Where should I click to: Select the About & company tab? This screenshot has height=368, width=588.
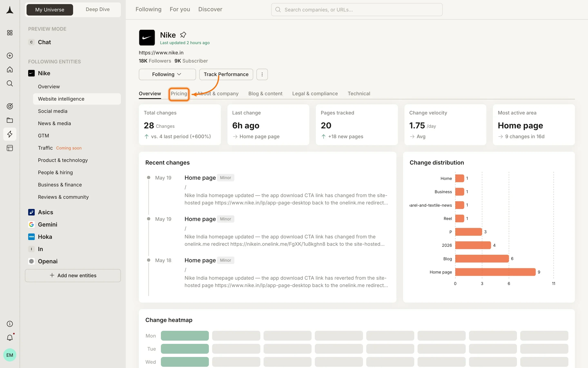click(x=218, y=94)
